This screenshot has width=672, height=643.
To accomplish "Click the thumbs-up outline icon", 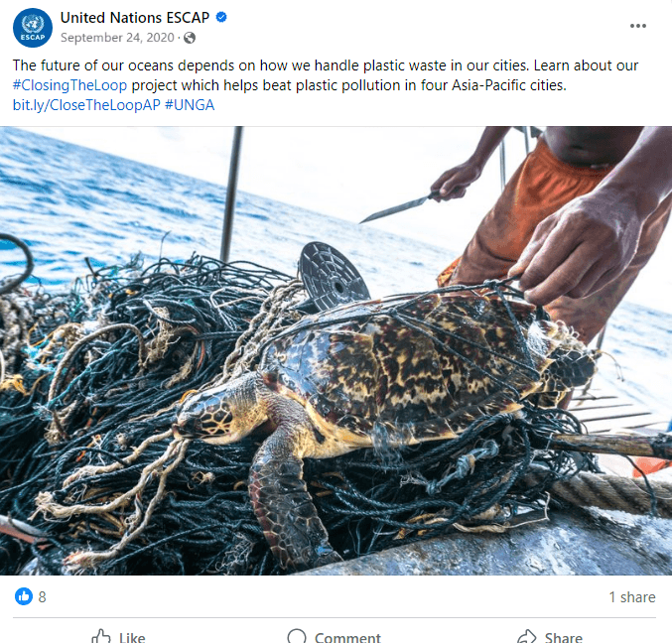I will pos(101,637).
